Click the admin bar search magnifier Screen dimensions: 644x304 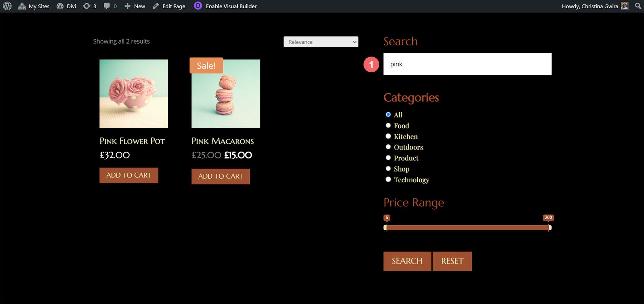click(x=638, y=6)
